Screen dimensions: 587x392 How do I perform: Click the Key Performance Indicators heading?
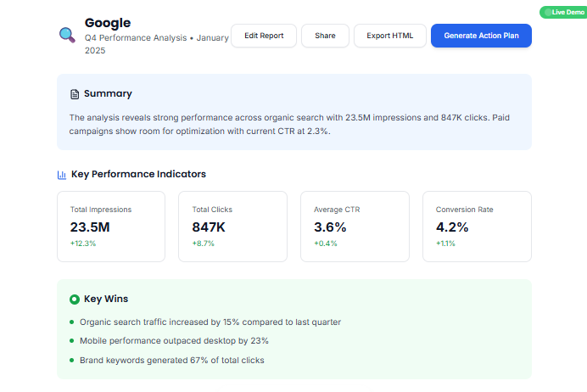click(138, 174)
